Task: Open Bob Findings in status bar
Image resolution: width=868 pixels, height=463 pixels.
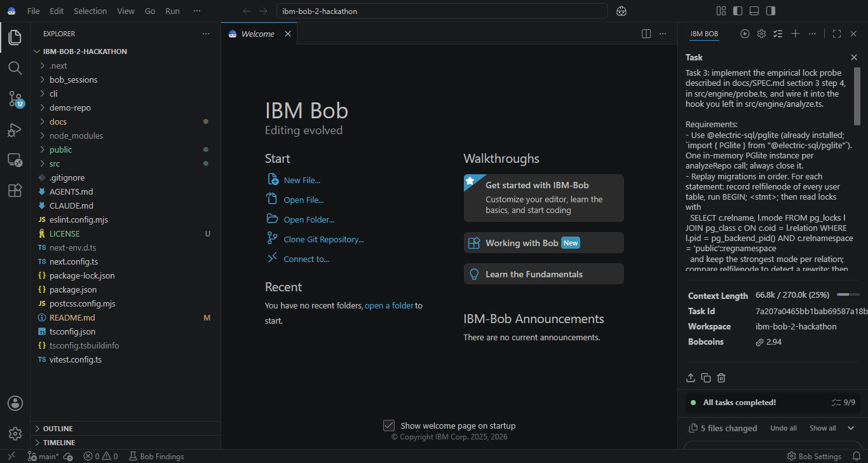Action: [156, 456]
